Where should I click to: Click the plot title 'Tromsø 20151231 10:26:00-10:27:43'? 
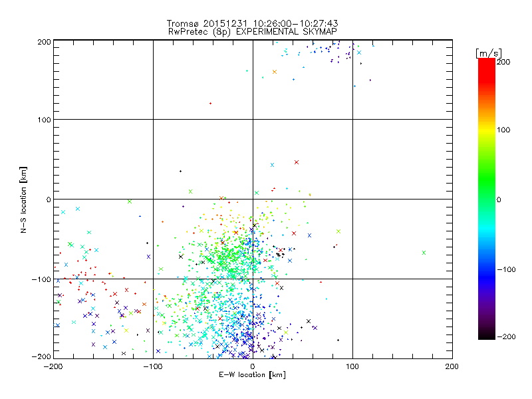click(x=252, y=23)
